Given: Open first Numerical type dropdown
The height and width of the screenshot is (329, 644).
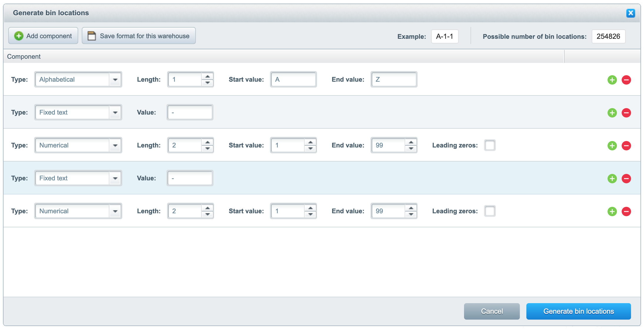Looking at the screenshot, I should tap(115, 145).
